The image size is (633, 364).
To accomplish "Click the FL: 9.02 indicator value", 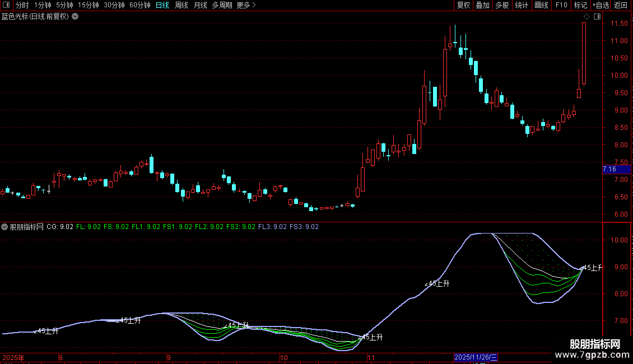I will pyautogui.click(x=89, y=227).
